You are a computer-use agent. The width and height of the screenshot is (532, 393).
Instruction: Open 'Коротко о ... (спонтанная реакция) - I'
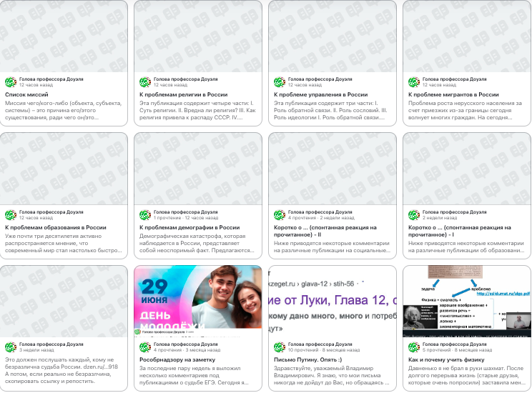459,231
